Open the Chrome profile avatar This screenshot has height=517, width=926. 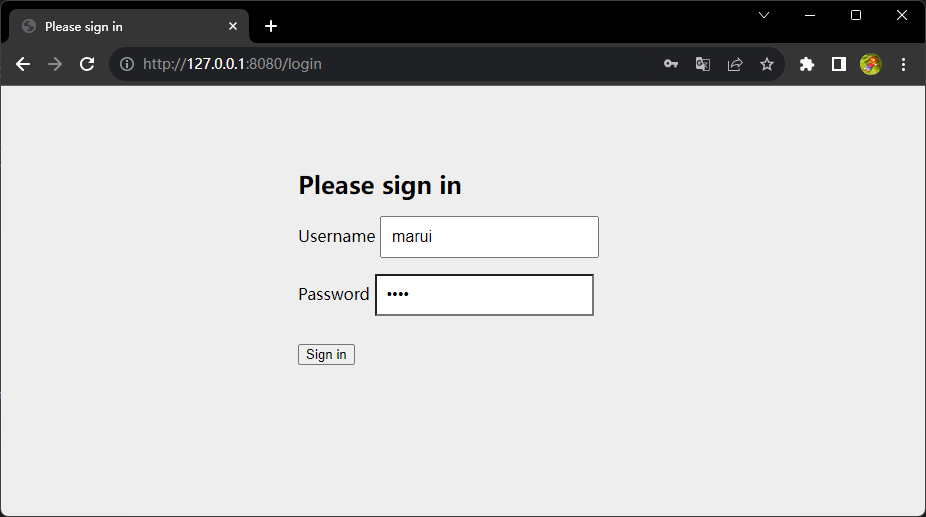[x=871, y=64]
